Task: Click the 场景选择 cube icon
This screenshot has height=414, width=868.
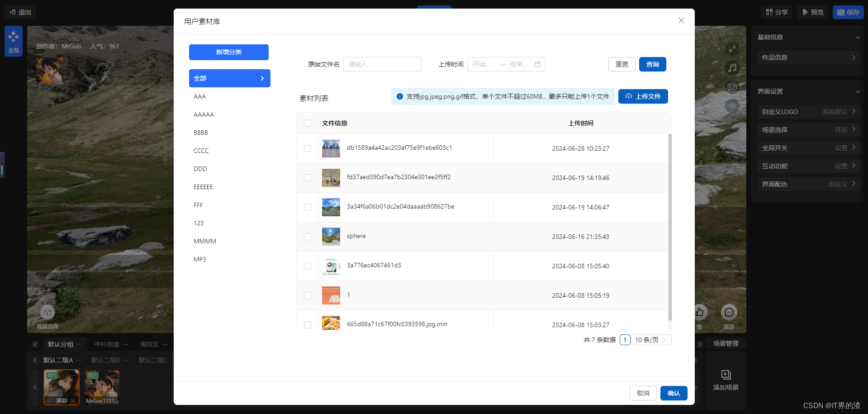Action: pos(47,312)
